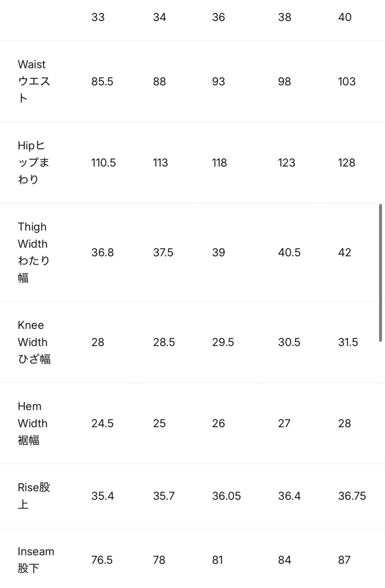The width and height of the screenshot is (385, 588).
Task: Click the hip value 110.5 cell
Action: [104, 163]
